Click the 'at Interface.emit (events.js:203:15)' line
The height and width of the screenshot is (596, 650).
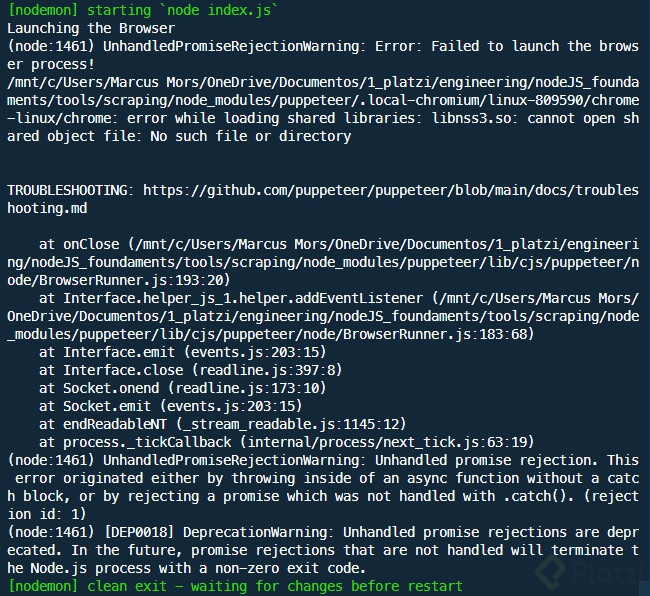click(x=182, y=352)
